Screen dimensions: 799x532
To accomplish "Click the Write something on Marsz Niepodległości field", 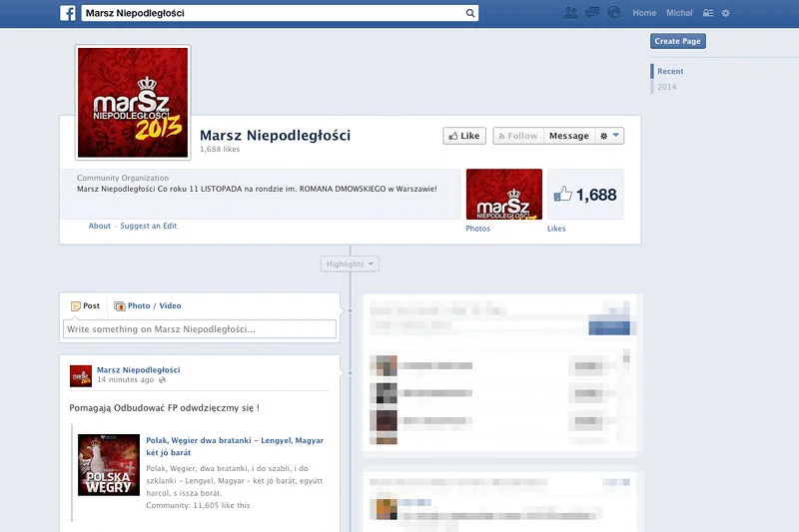I will tap(199, 328).
